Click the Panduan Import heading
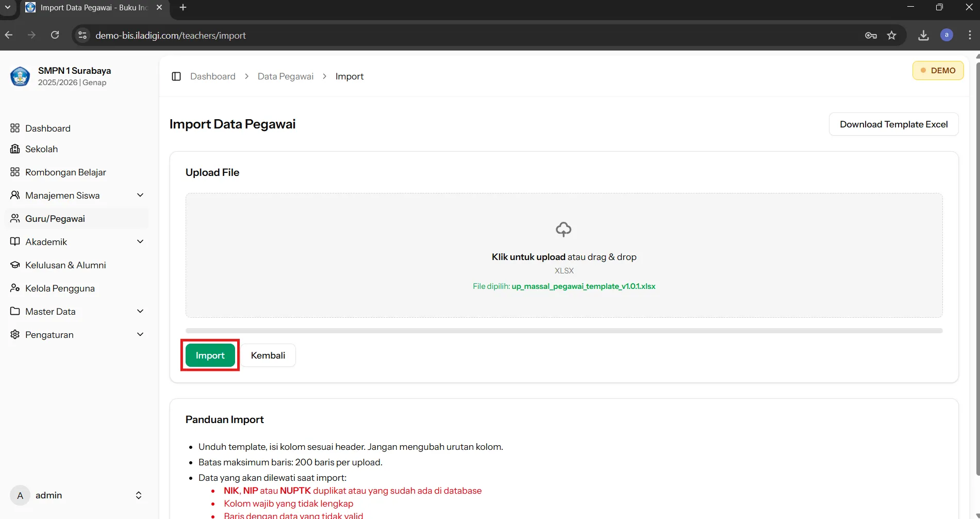980x519 pixels. pos(224,419)
